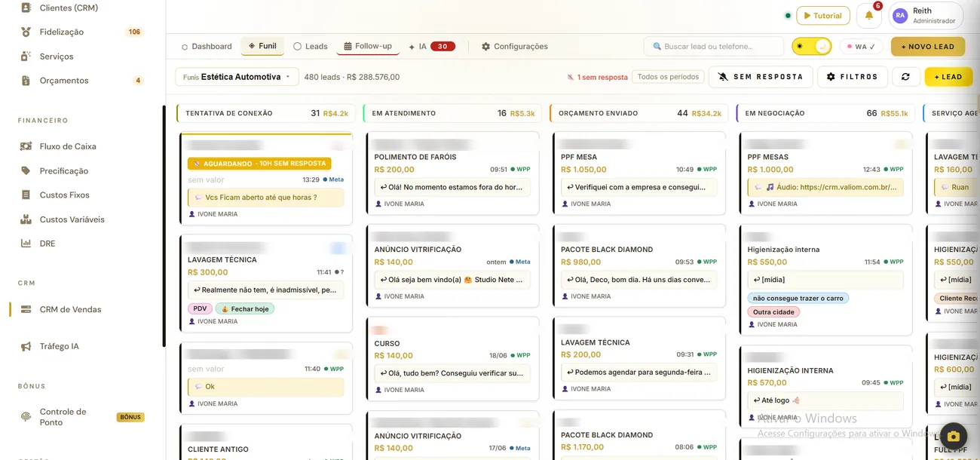Open the Funis Estética Automotiva dropdown
Screen dimensions: 980x460
(x=237, y=76)
